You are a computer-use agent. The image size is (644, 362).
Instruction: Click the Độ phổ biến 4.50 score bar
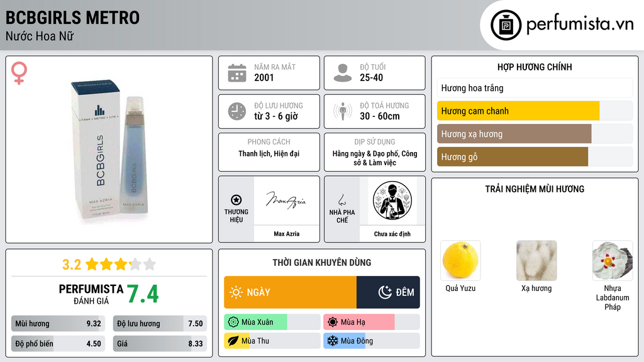pyautogui.click(x=58, y=344)
